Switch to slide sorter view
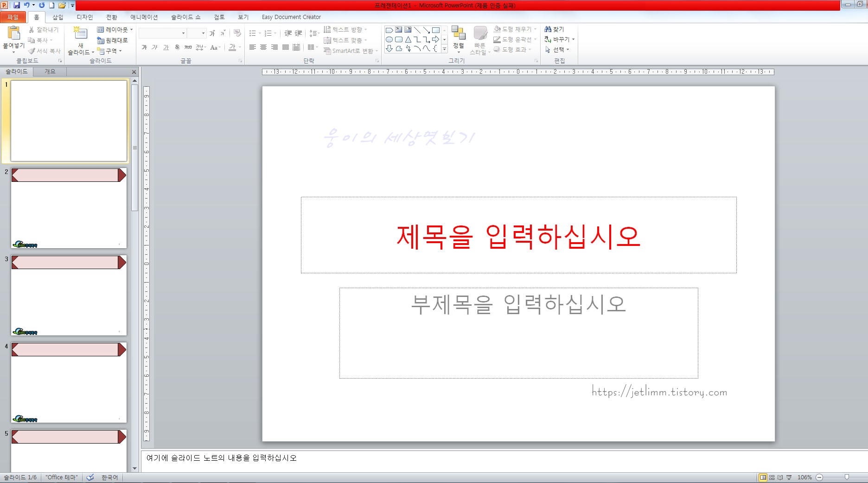The image size is (868, 483). click(772, 477)
